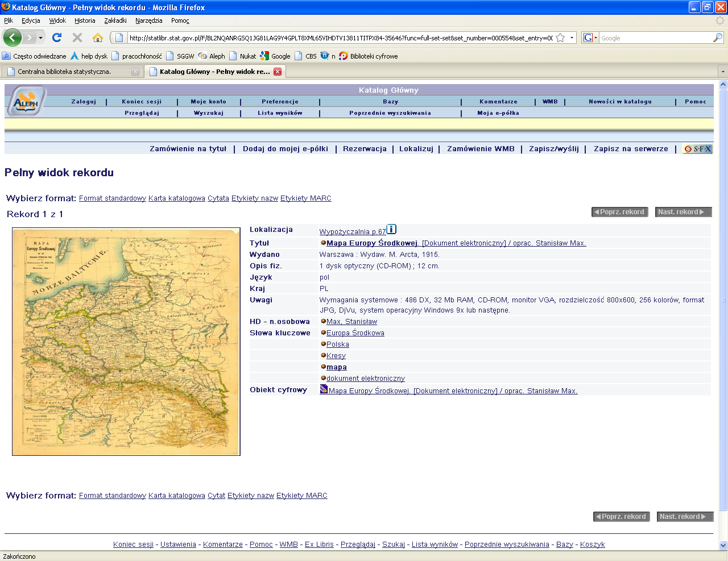Viewport: 728px width, 561px height.
Task: Open the Edycja menu
Action: pyautogui.click(x=31, y=20)
